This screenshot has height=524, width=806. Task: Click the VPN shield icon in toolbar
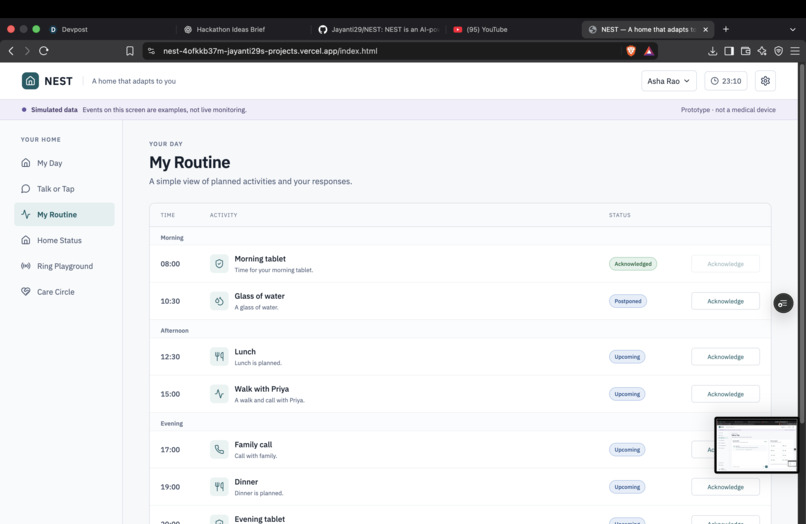pos(778,51)
